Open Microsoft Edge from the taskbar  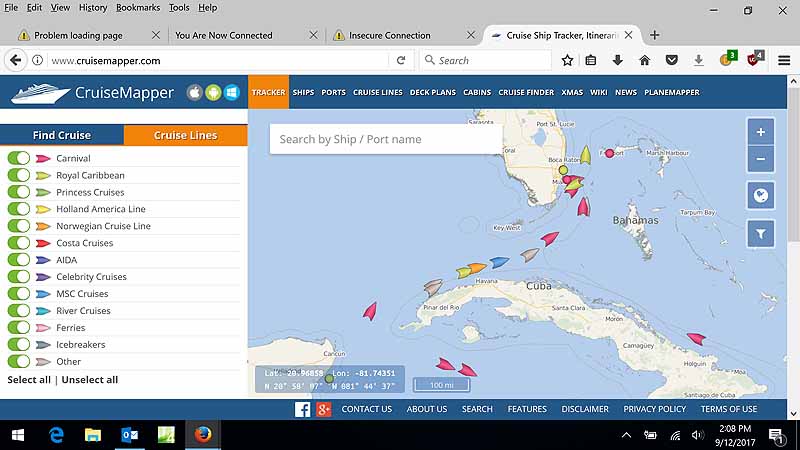tap(56, 435)
